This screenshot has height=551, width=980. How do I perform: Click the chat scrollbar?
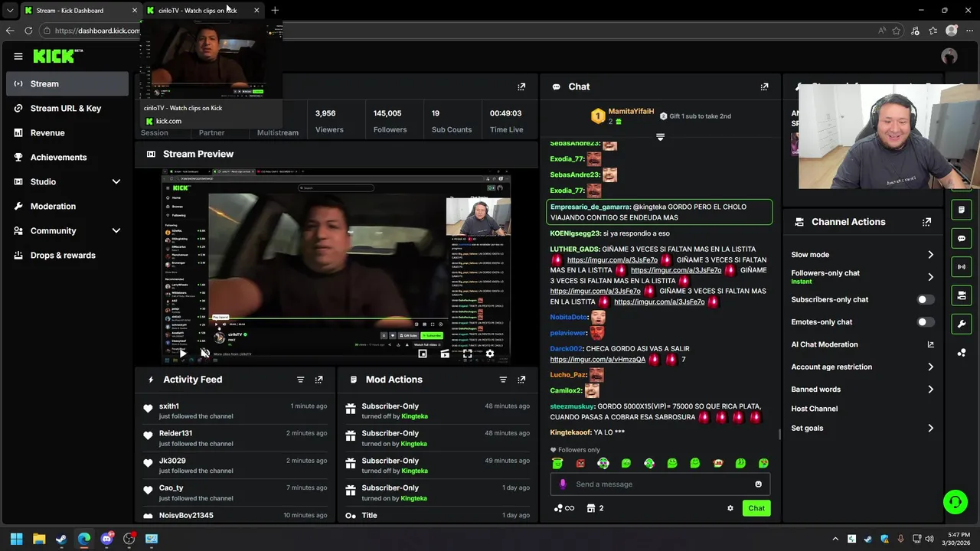click(x=779, y=435)
